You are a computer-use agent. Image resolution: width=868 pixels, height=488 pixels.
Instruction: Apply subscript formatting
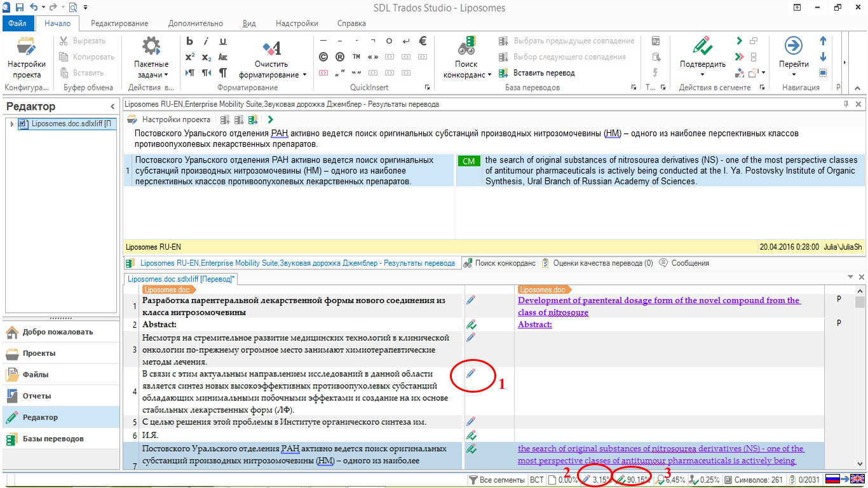tap(207, 57)
